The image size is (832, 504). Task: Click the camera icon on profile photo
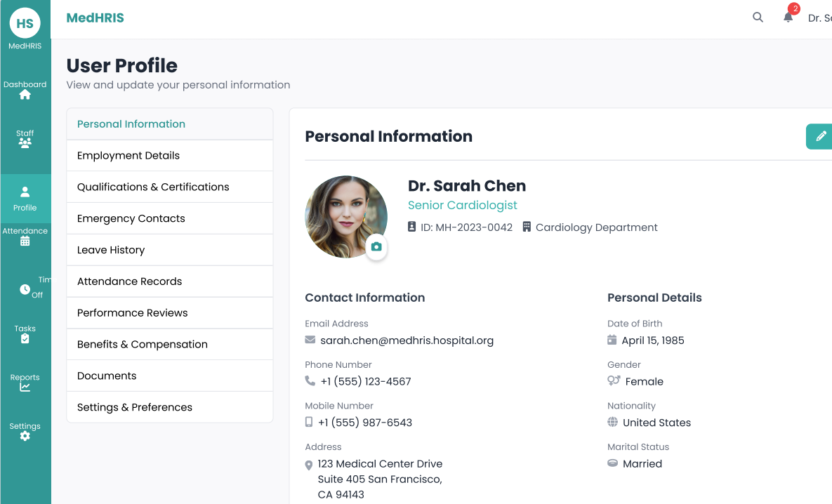click(x=376, y=246)
